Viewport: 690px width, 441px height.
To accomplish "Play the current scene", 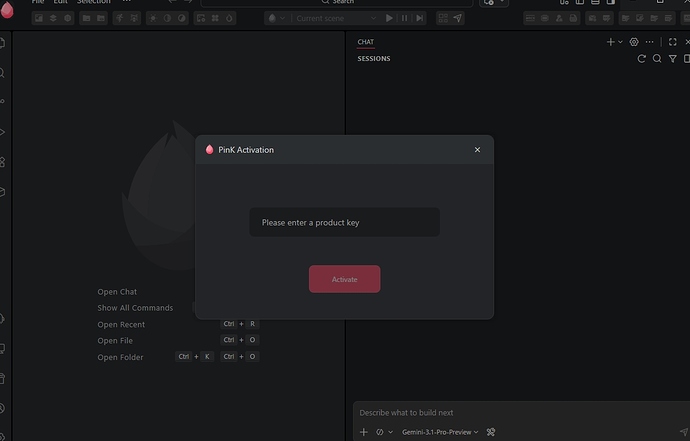I will pos(389,18).
